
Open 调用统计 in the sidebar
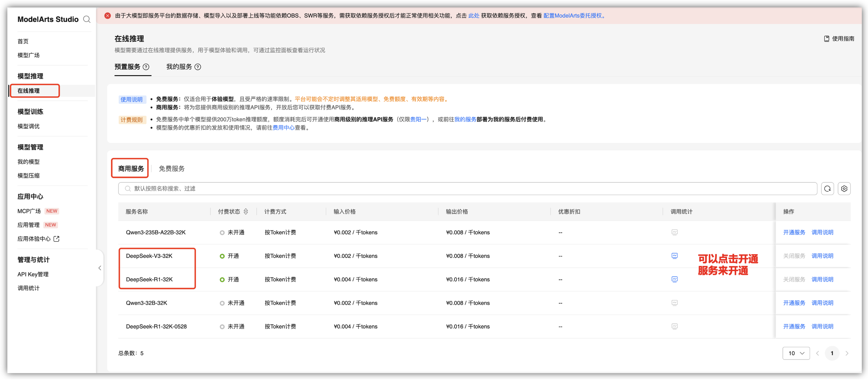click(x=29, y=288)
